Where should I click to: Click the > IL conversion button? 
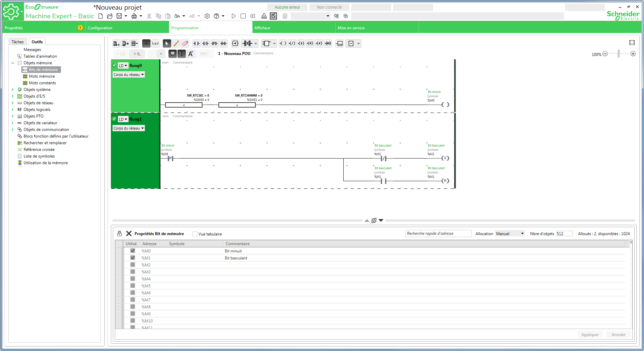click(x=137, y=54)
